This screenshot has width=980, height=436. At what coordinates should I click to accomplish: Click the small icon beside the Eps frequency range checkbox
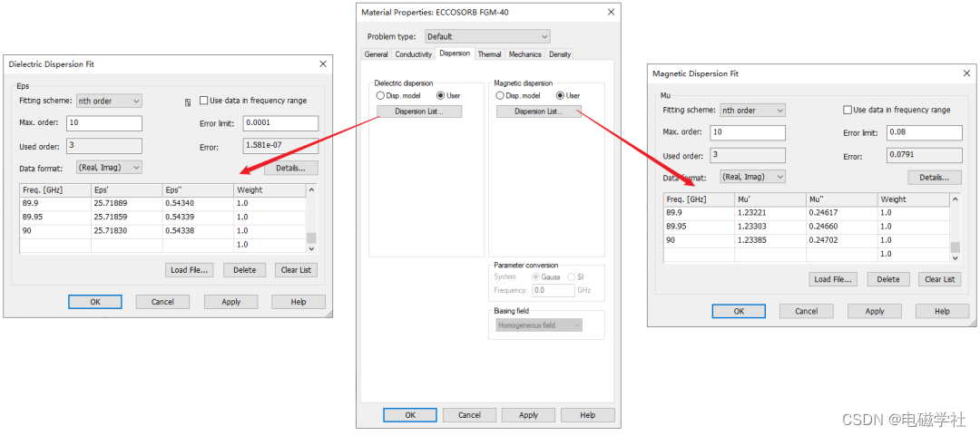188,102
